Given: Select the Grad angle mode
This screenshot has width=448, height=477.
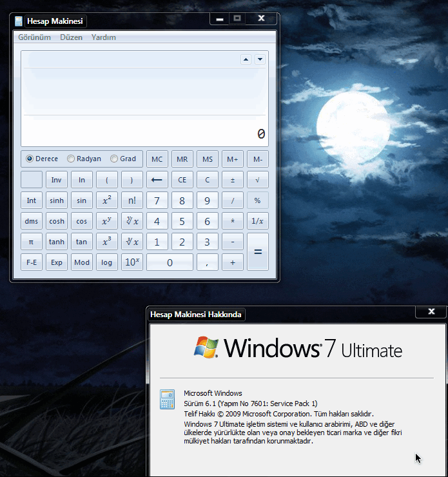Looking at the screenshot, I should 123,159.
